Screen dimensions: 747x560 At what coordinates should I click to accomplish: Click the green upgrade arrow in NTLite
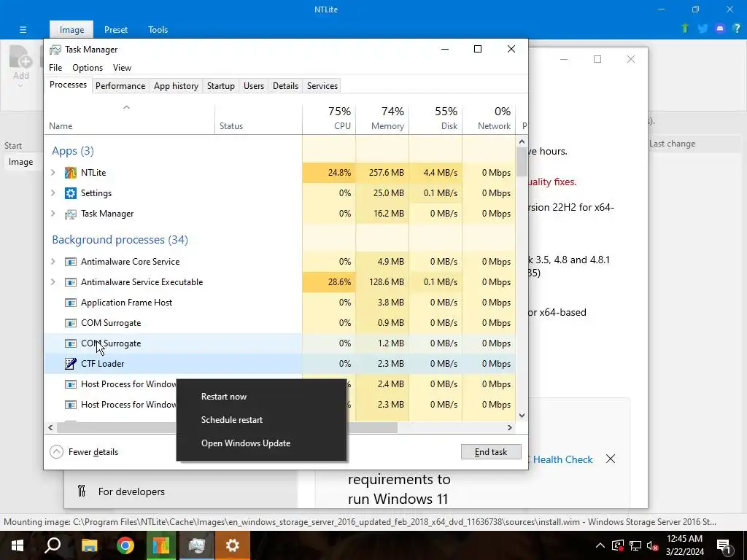(x=685, y=28)
